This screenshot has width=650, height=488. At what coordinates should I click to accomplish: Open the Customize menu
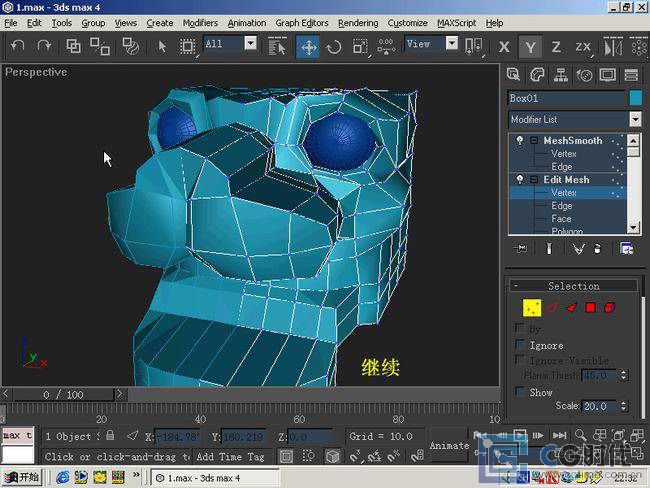point(407,23)
